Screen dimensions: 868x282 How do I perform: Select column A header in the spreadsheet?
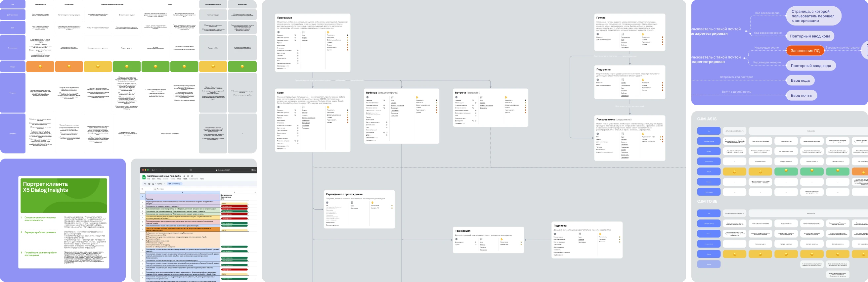click(182, 192)
